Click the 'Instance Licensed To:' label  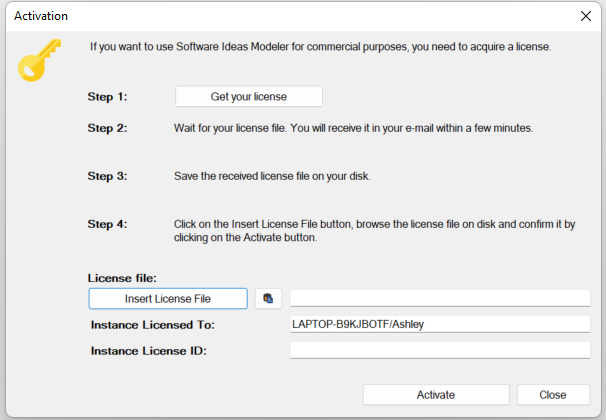click(153, 325)
